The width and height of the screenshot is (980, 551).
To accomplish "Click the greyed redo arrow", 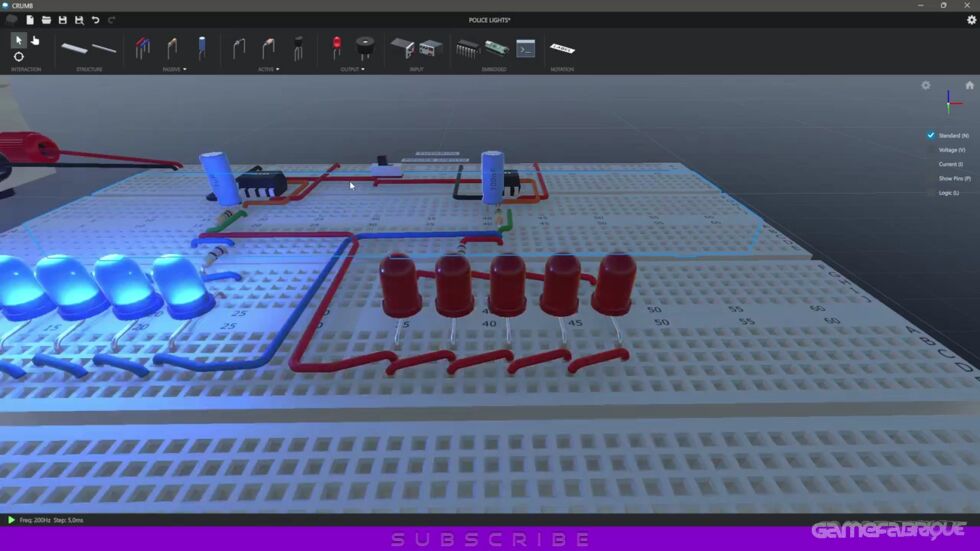I will coord(112,20).
